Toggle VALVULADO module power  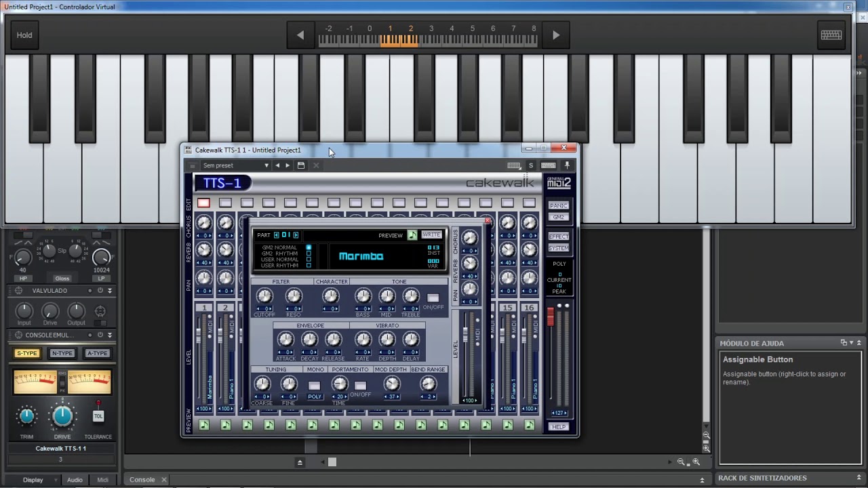point(100,290)
